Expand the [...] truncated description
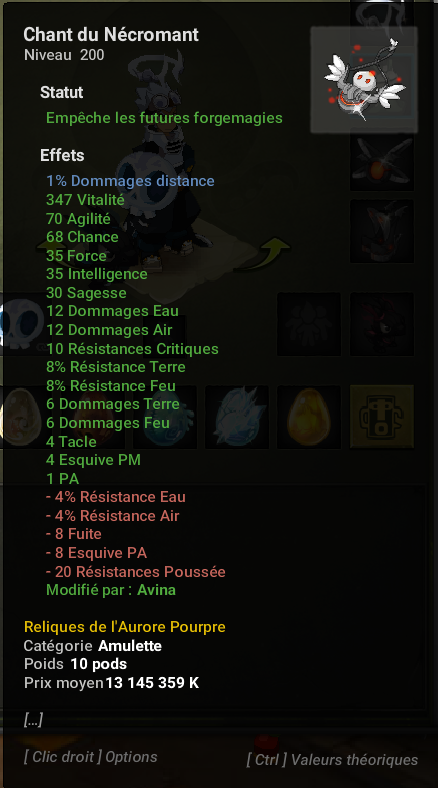The width and height of the screenshot is (438, 788). point(33,720)
